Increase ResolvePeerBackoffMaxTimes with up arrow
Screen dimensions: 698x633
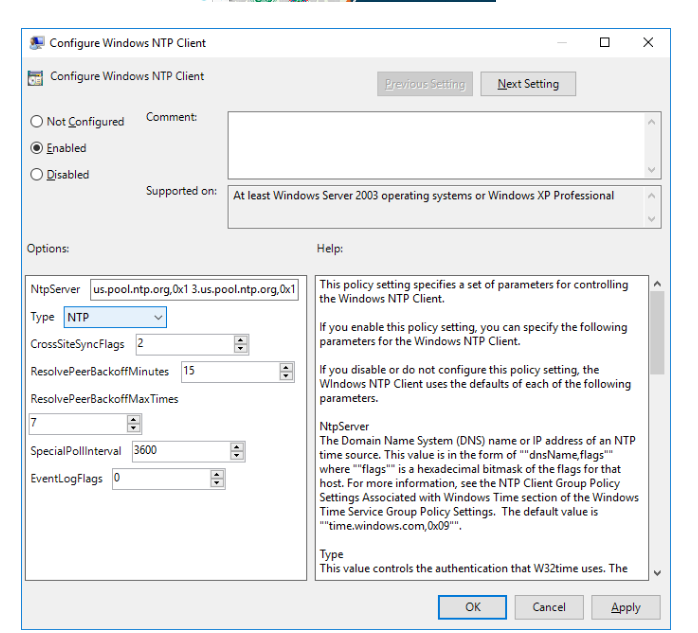point(133,419)
